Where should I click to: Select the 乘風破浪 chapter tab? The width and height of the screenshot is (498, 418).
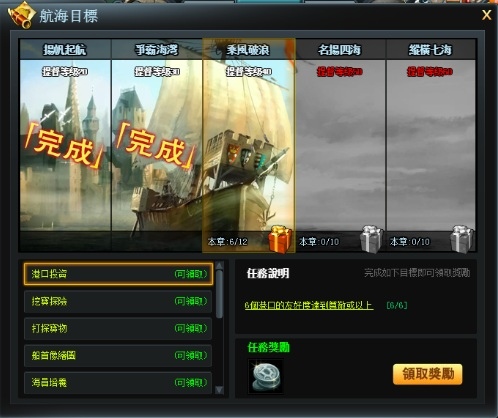click(x=248, y=50)
